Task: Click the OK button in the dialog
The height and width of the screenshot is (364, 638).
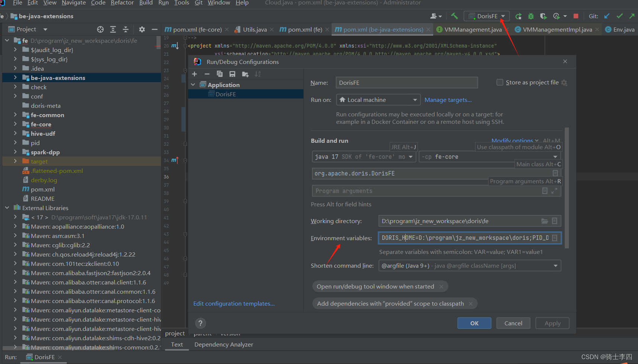Action: point(474,323)
